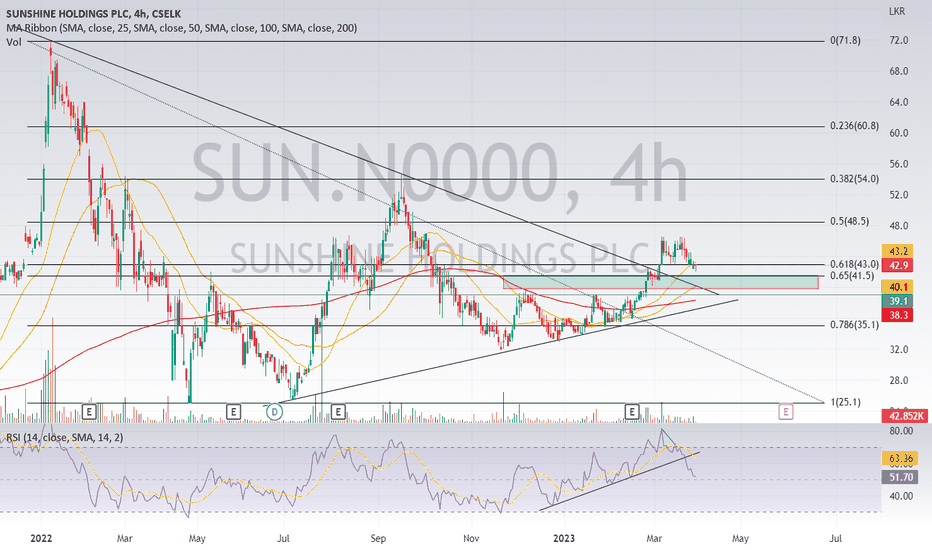Open the E earnings marker just before March 2023
Screen dimensions: 932x550
(x=632, y=411)
